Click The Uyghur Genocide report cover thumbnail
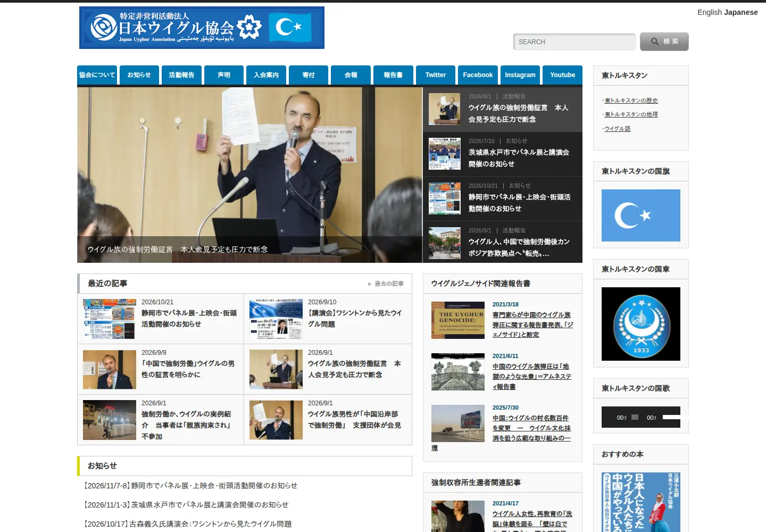This screenshot has width=766, height=532. coord(458,320)
